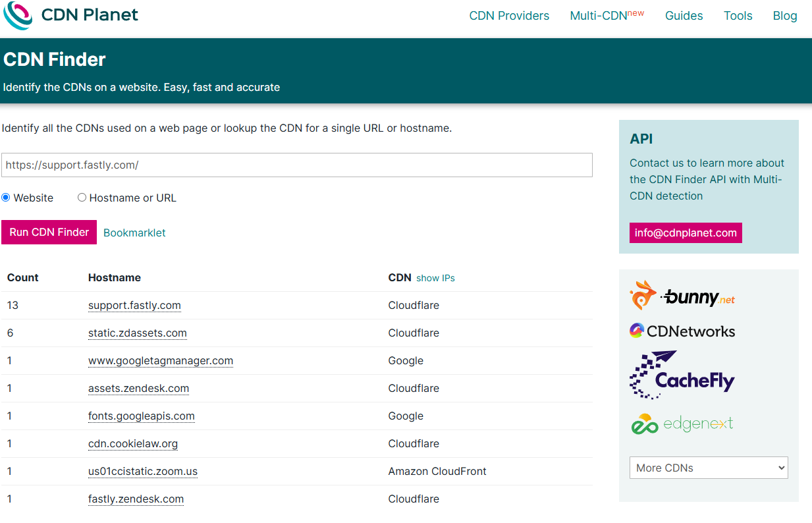Open the CDN Providers menu item
Viewport: 812px width, 523px height.
[509, 16]
